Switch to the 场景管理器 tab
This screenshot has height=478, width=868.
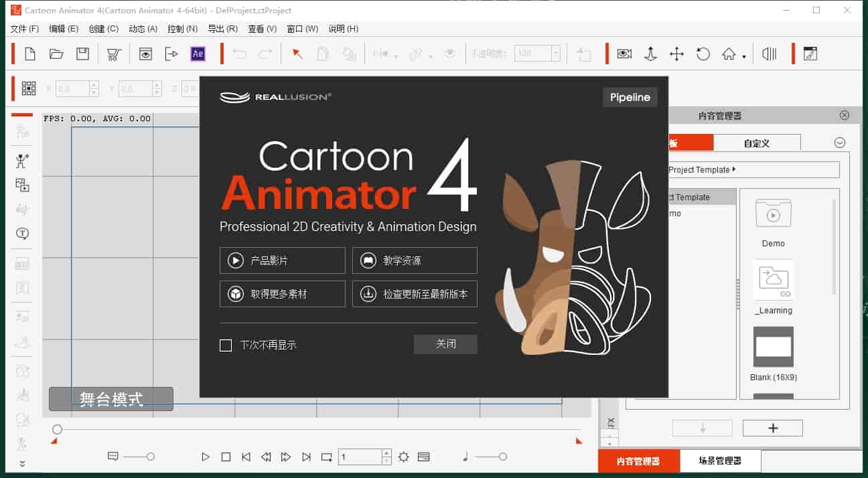click(x=720, y=461)
